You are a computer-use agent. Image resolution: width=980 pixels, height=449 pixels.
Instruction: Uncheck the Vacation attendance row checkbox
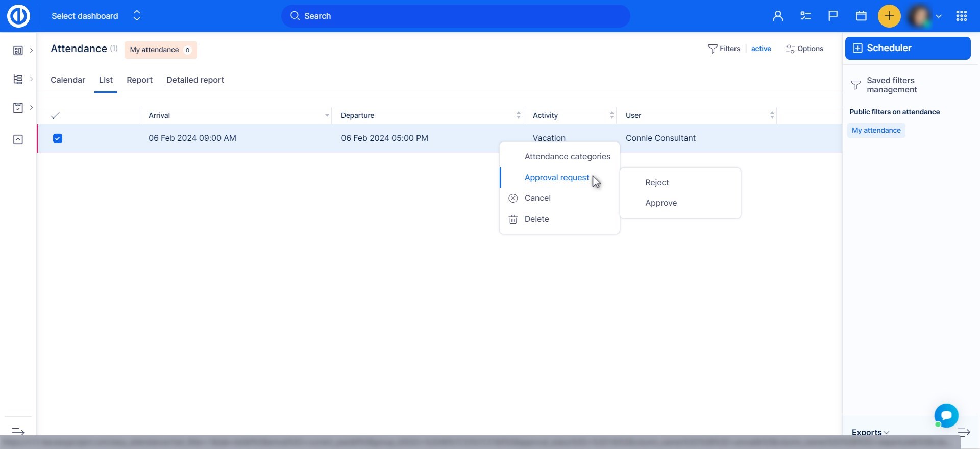pos(58,138)
